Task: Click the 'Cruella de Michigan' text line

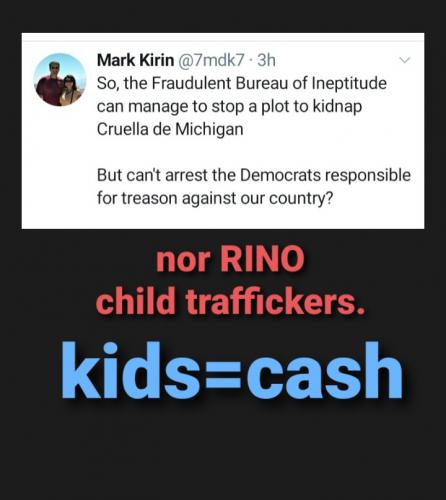Action: pos(170,129)
